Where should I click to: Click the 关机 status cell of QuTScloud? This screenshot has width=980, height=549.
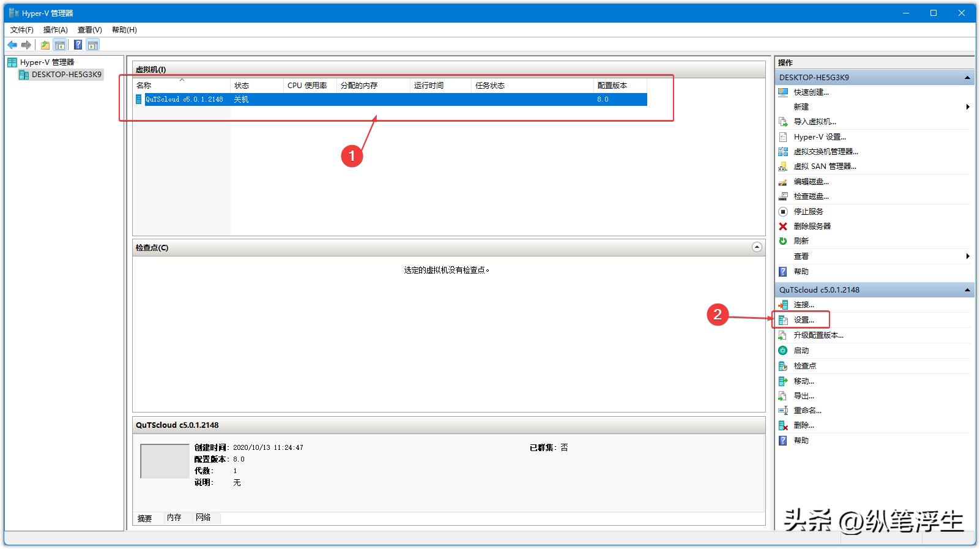coord(241,99)
